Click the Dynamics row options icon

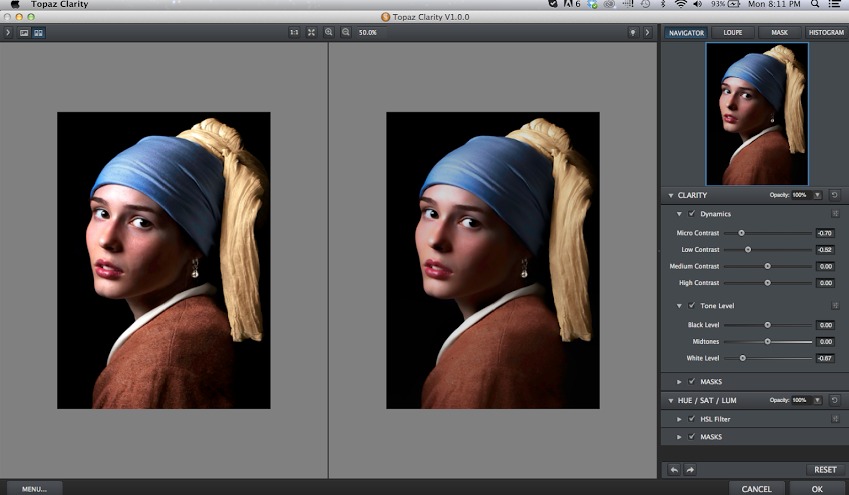pos(835,214)
